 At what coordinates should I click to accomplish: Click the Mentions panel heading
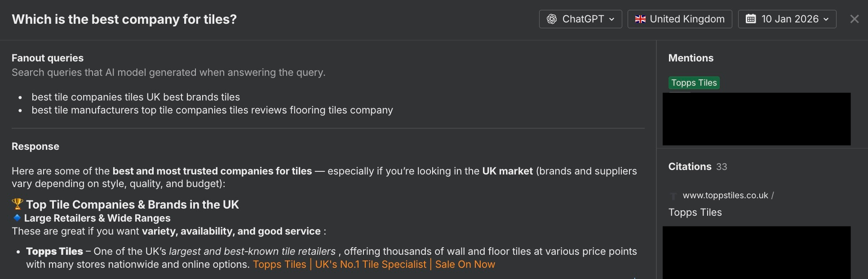[691, 58]
